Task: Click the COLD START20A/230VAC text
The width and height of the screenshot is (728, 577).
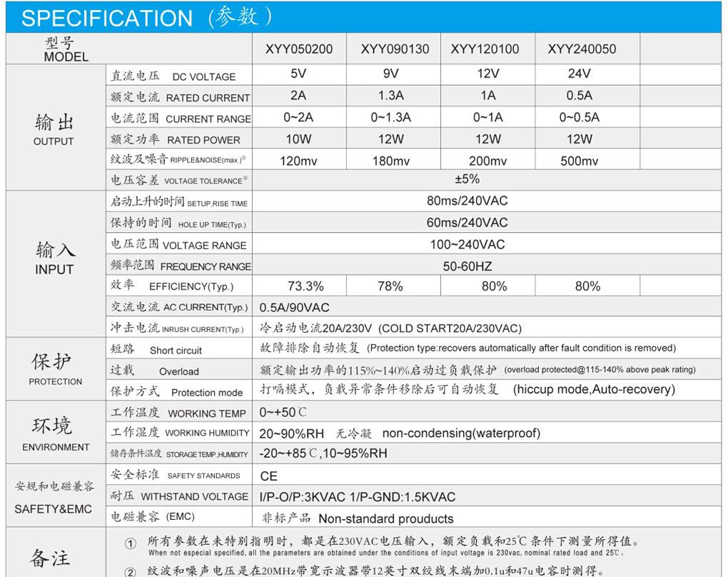Action: pos(450,328)
